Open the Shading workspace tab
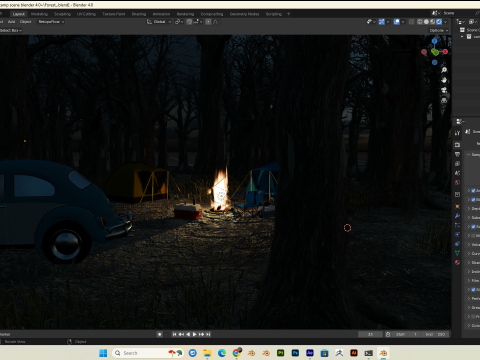This screenshot has width=480, height=360. coord(139,14)
